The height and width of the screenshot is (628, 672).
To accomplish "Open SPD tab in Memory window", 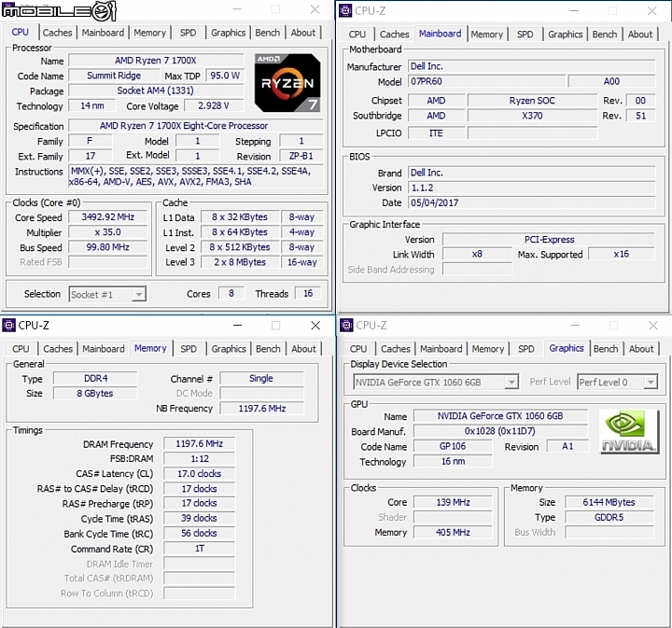I will pyautogui.click(x=189, y=349).
